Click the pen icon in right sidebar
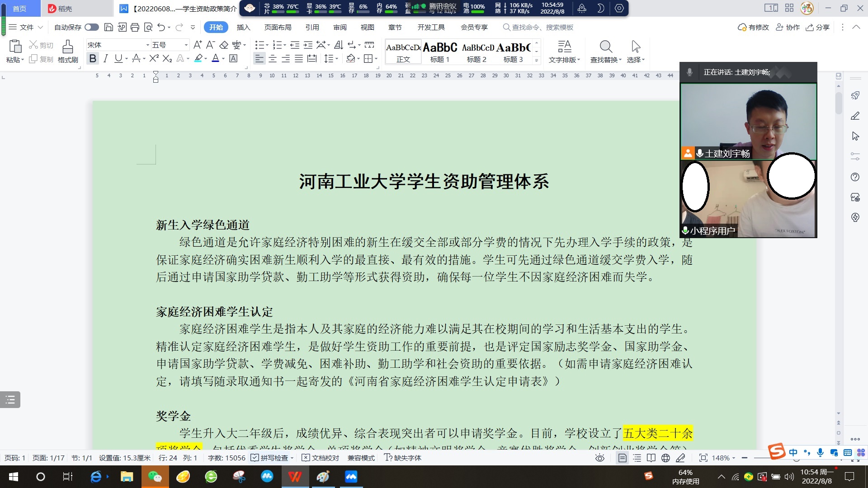The height and width of the screenshot is (488, 868). (855, 116)
